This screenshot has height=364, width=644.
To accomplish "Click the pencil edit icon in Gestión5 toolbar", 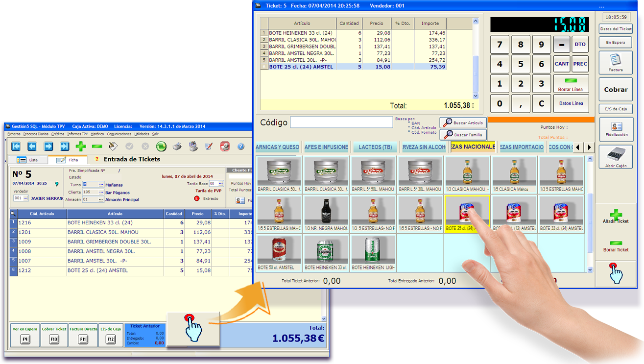I will pos(113,146).
